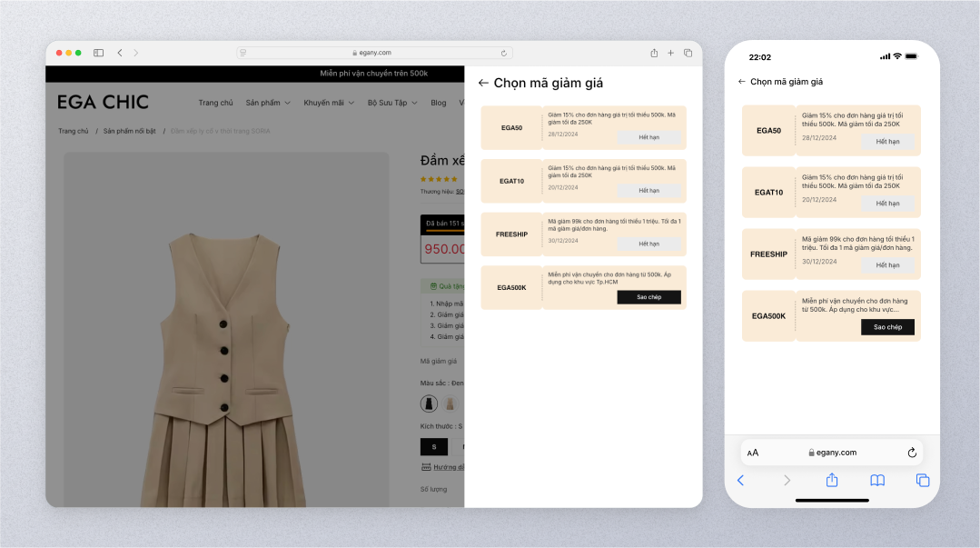
Task: Select size S option
Action: tap(434, 446)
